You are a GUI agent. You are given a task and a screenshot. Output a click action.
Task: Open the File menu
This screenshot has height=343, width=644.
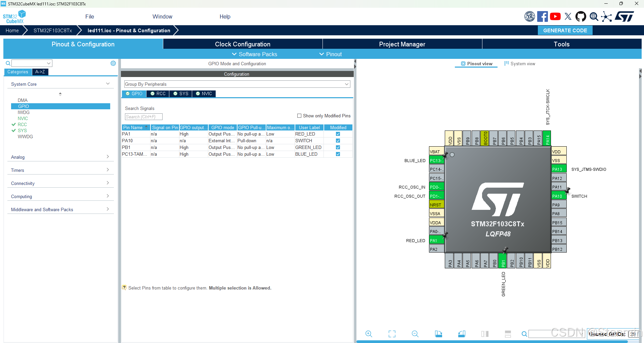[x=90, y=16]
